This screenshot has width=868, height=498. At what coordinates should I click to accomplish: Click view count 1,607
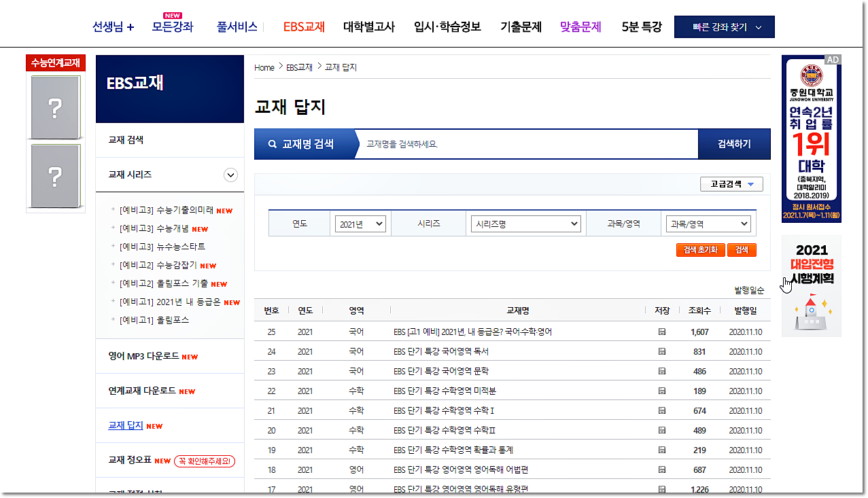point(699,332)
